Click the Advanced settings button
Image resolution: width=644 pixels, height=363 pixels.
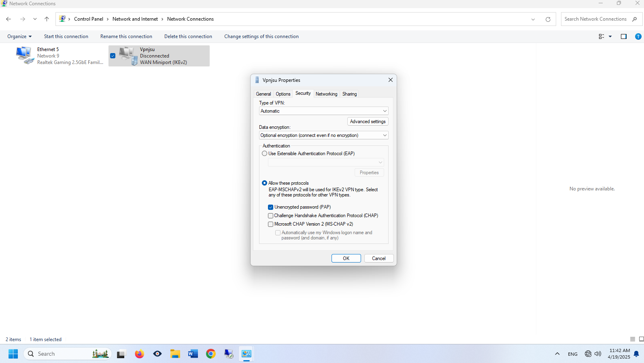pyautogui.click(x=368, y=122)
